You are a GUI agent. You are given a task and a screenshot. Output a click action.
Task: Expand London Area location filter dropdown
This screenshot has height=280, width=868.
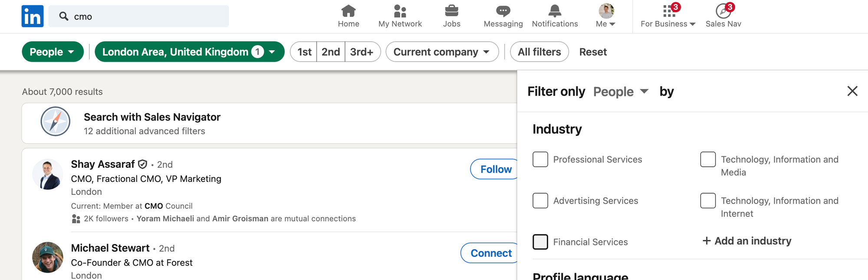click(x=189, y=52)
